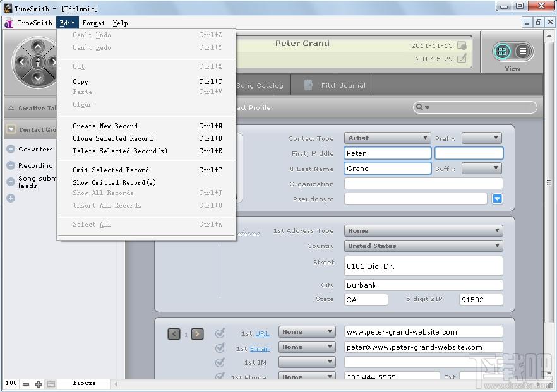The height and width of the screenshot is (392, 557).
Task: Open the Format menu
Action: (93, 23)
